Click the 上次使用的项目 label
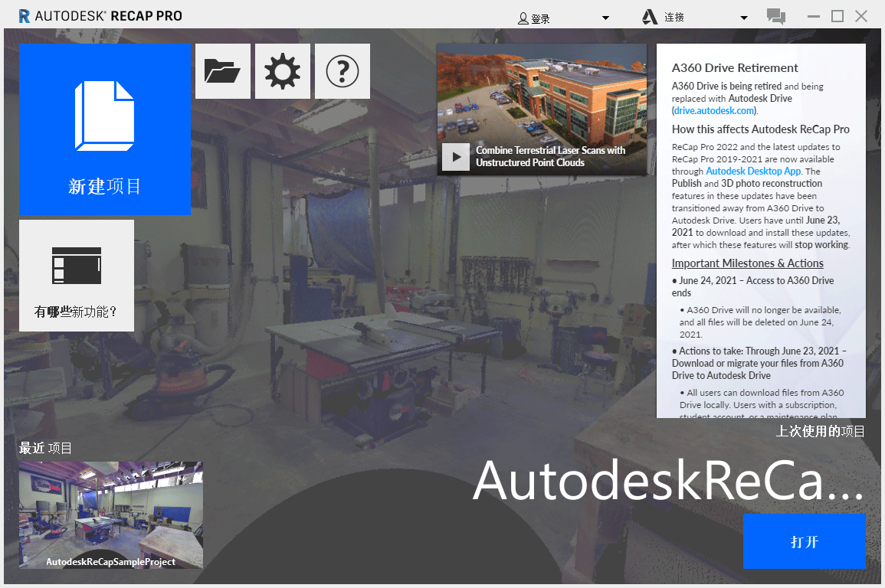The width and height of the screenshot is (885, 588). [820, 431]
